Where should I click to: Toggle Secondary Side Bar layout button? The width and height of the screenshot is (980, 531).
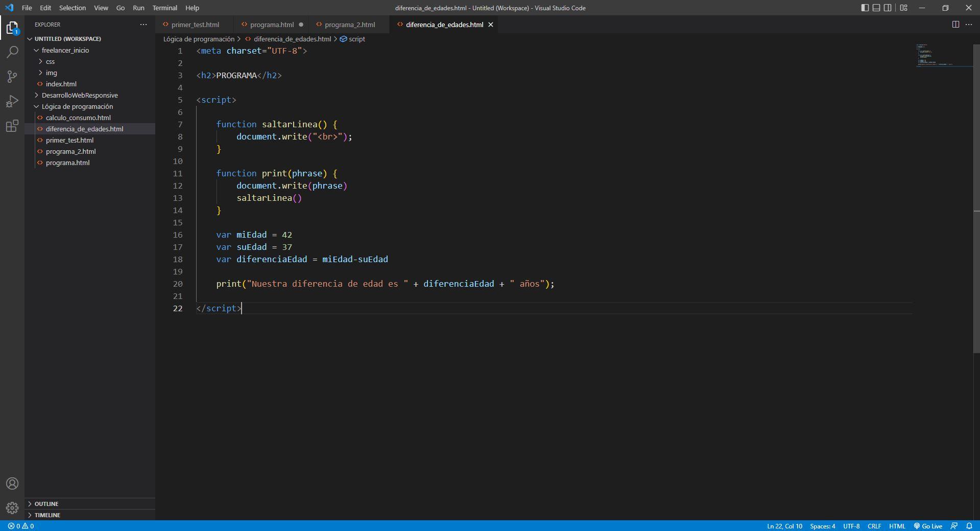888,8
